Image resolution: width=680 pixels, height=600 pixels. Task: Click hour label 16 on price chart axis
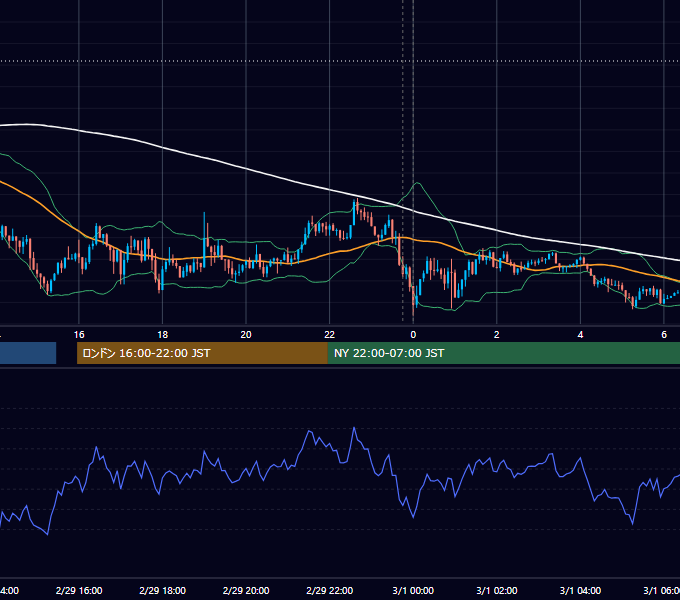[x=79, y=335]
